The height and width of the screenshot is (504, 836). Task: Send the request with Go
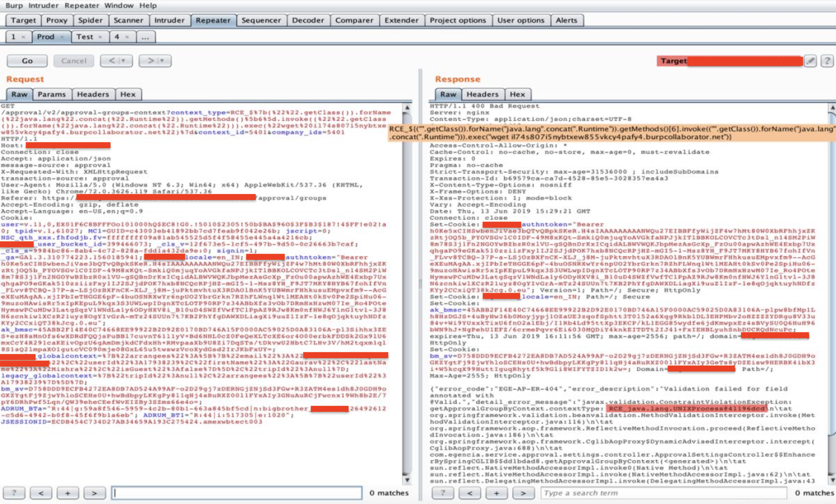pyautogui.click(x=27, y=61)
